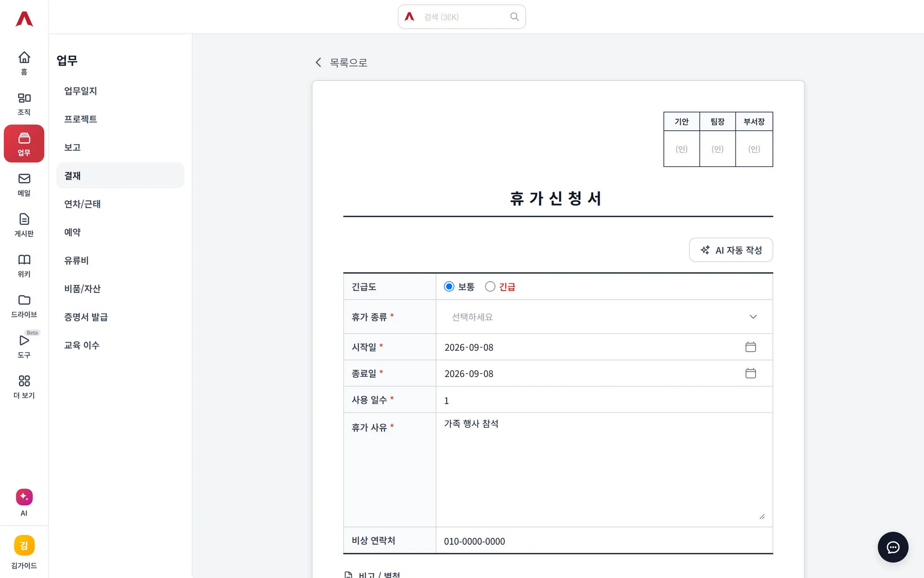Click the 시작일 date field
Screen dimensions: 924x578
[604, 347]
